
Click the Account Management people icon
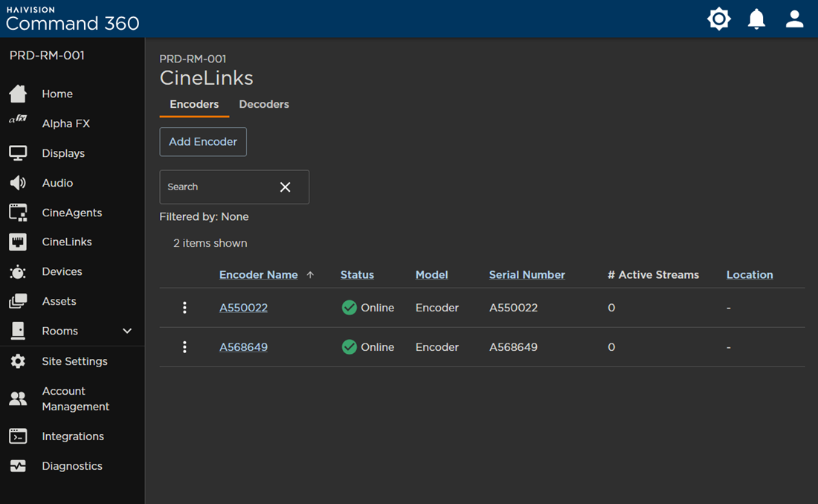pos(18,398)
